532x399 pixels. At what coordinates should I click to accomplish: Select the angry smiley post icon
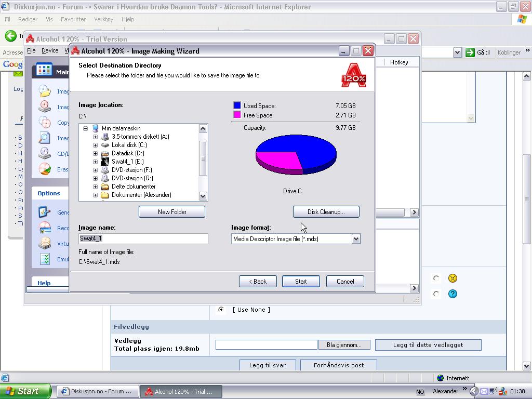click(453, 278)
